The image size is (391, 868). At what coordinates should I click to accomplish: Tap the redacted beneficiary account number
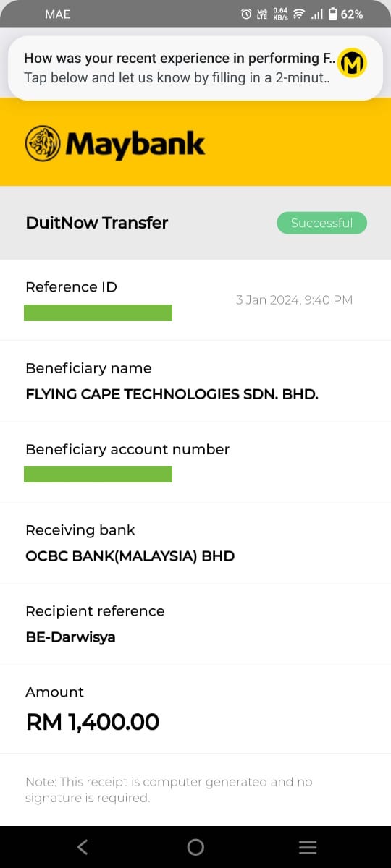point(98,474)
